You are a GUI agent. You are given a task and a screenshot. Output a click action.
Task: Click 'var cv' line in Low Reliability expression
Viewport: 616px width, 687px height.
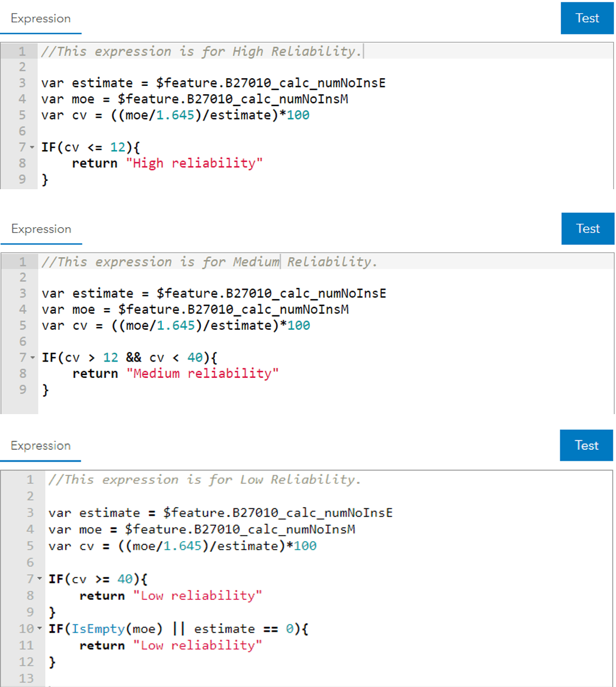tap(182, 546)
